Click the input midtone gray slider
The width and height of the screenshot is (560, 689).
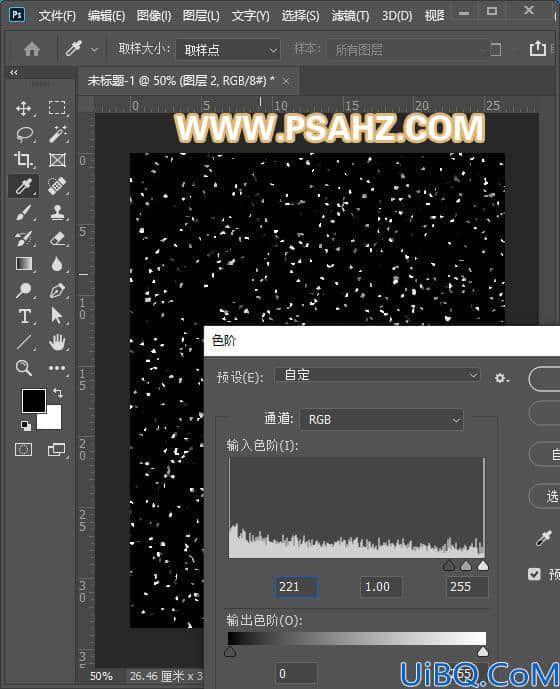[x=466, y=566]
